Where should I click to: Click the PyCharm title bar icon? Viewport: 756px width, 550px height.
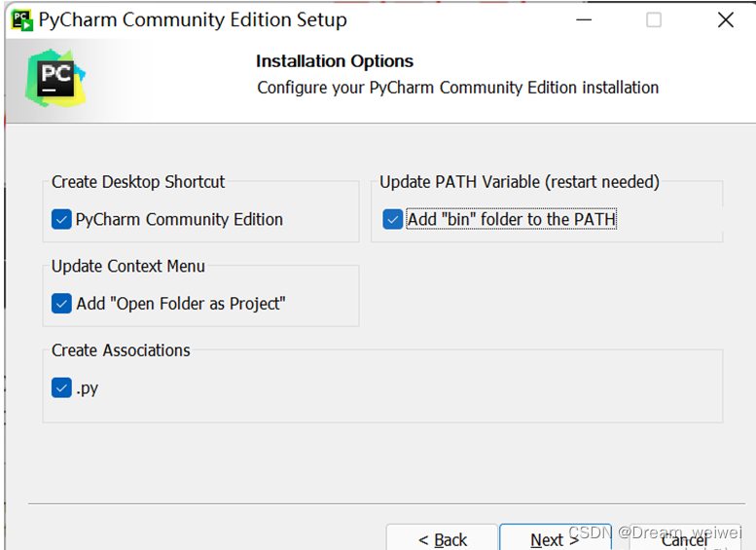[x=22, y=20]
